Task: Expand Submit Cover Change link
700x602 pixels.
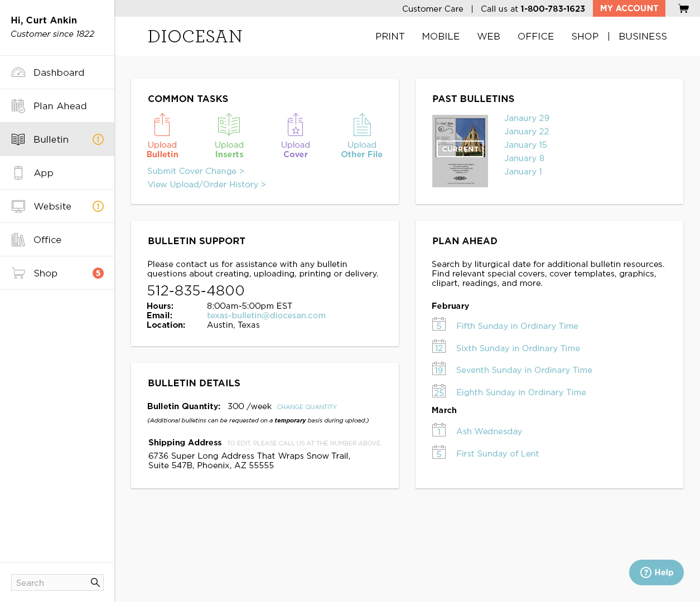Action: tap(196, 171)
